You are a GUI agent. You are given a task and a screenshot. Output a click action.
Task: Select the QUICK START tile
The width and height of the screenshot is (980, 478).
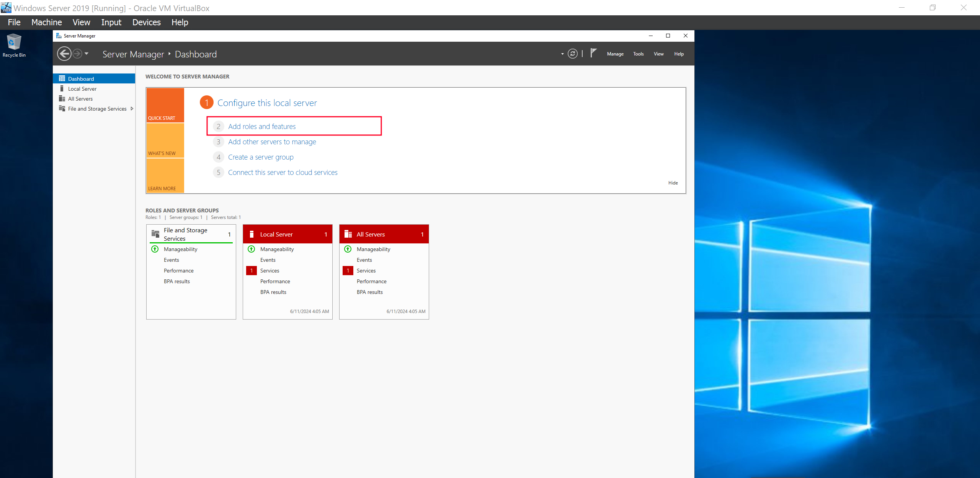(x=165, y=105)
